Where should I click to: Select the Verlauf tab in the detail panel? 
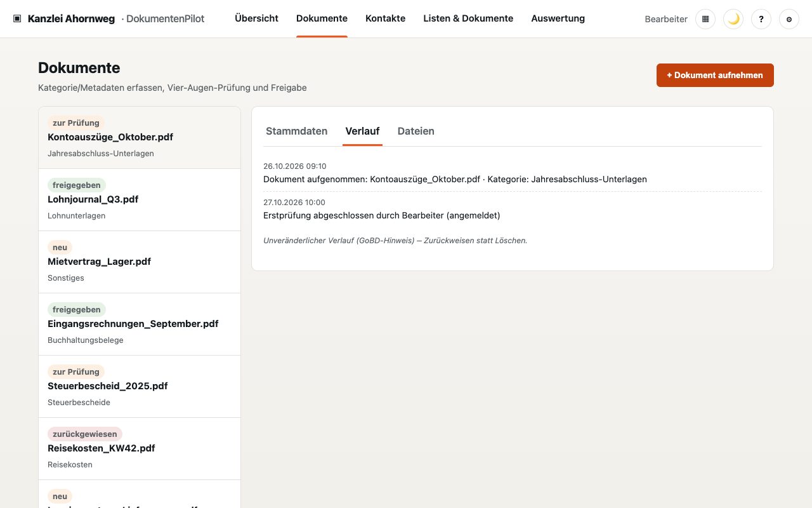click(362, 131)
